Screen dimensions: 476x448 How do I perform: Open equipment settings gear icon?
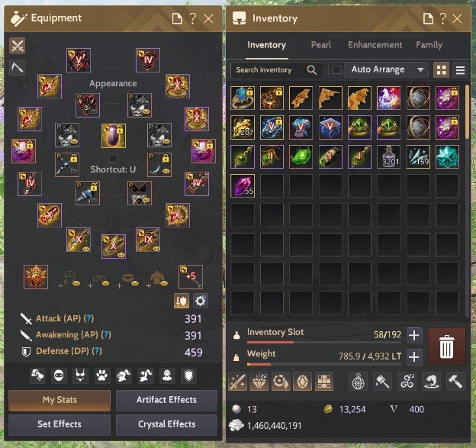point(201,301)
